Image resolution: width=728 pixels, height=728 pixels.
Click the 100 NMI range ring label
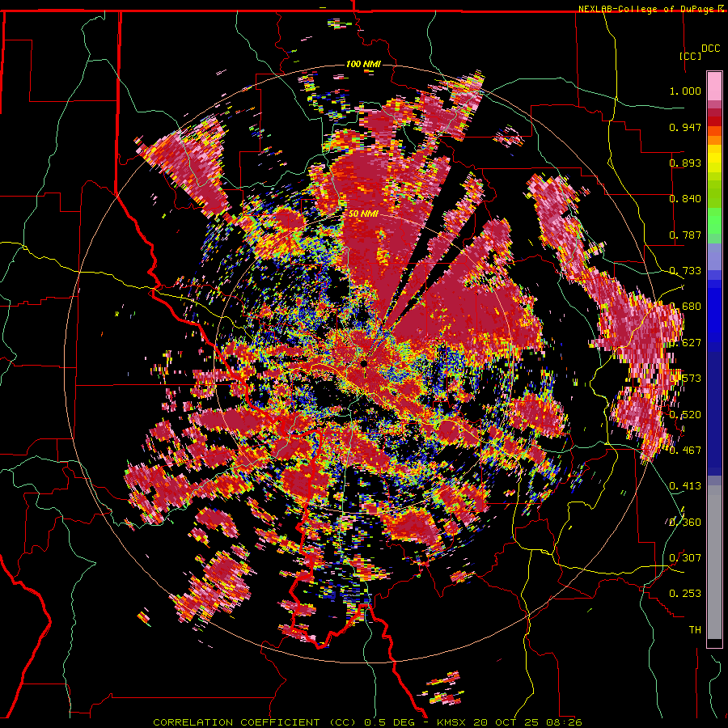coord(363,64)
